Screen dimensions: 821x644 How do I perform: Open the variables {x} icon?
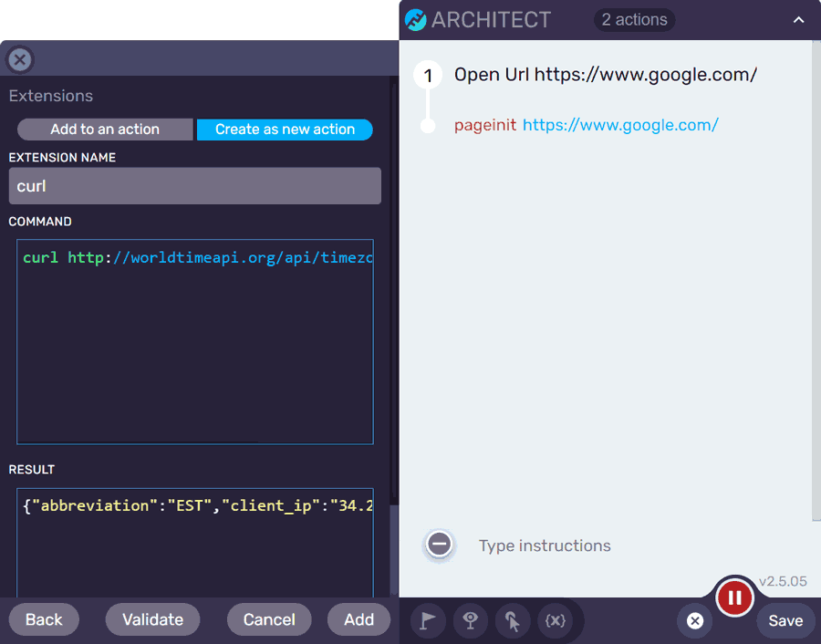555,621
